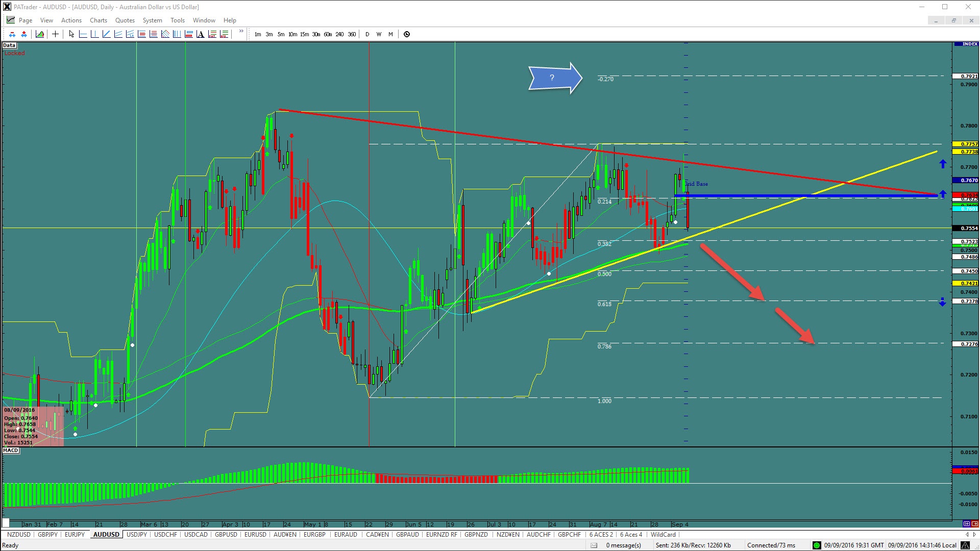Viewport: 980px width, 551px height.
Task: Click the clock icon in timeframe toolbar
Action: point(407,34)
